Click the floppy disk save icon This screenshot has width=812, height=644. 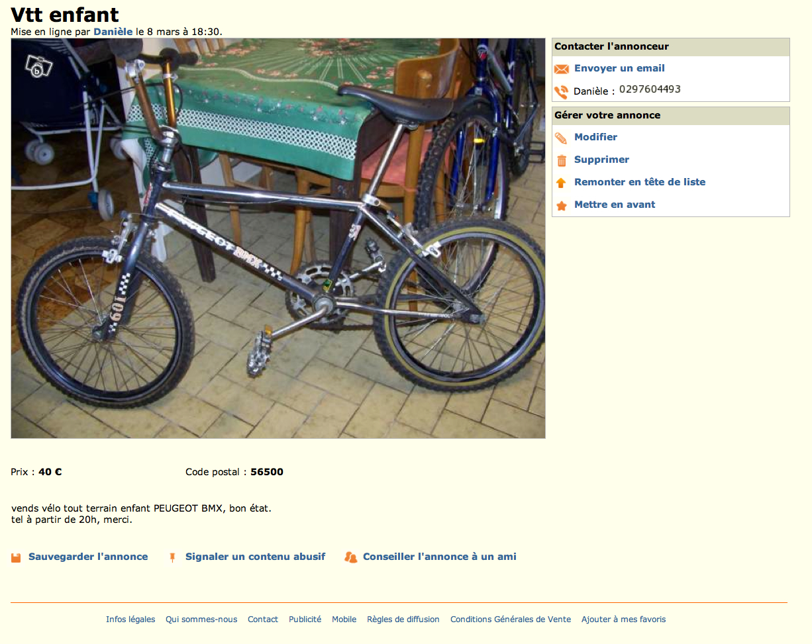click(17, 557)
